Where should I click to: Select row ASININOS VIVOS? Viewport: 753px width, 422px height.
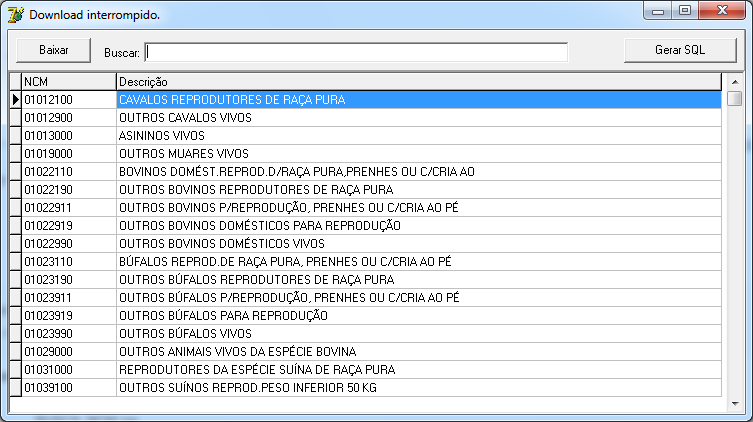(419, 136)
